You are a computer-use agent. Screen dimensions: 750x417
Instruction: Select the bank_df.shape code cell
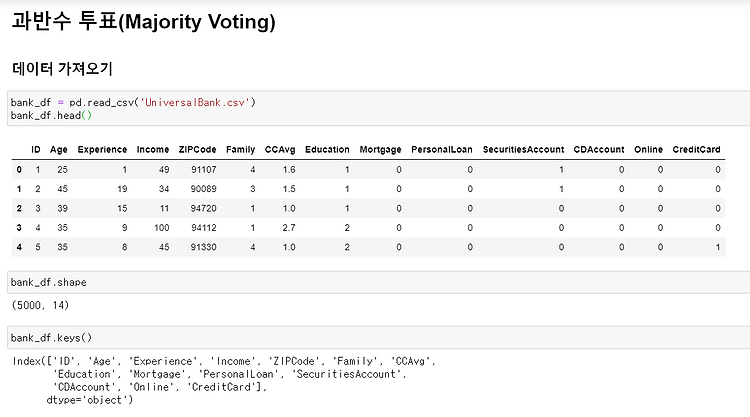tap(378, 282)
